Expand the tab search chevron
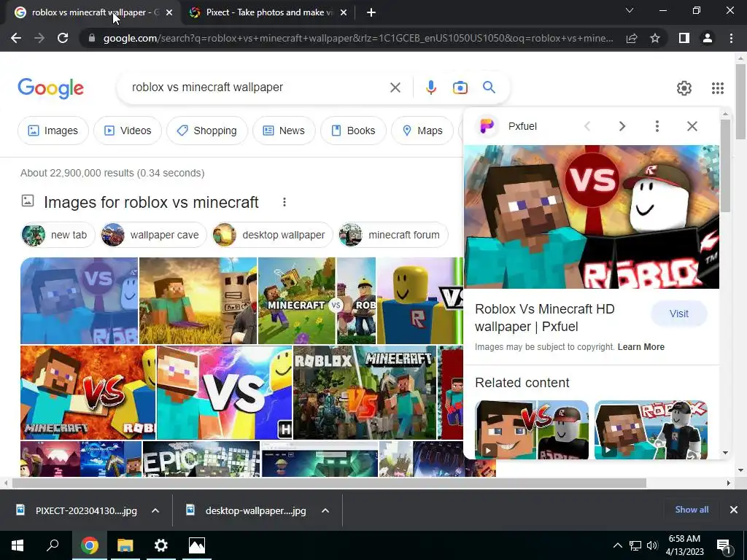747x560 pixels. coord(630,10)
